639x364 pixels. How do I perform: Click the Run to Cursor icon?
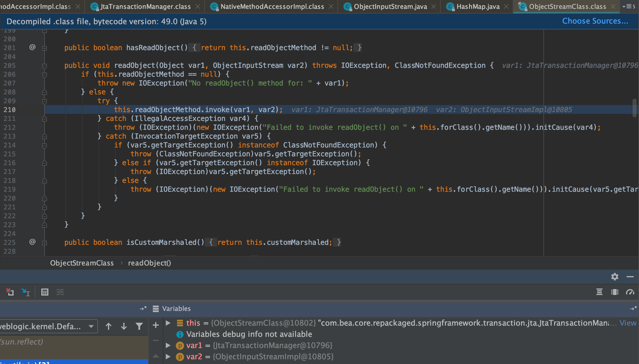tap(26, 292)
